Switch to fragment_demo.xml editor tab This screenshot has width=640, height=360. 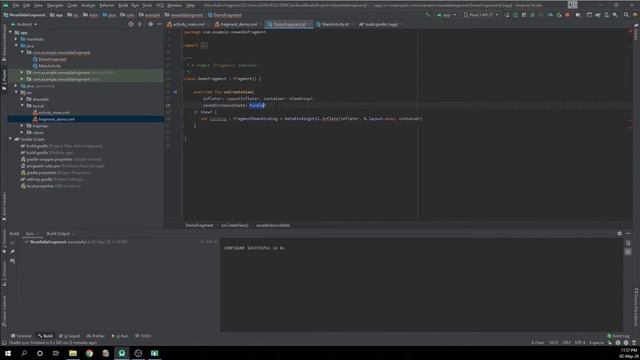pos(237,24)
